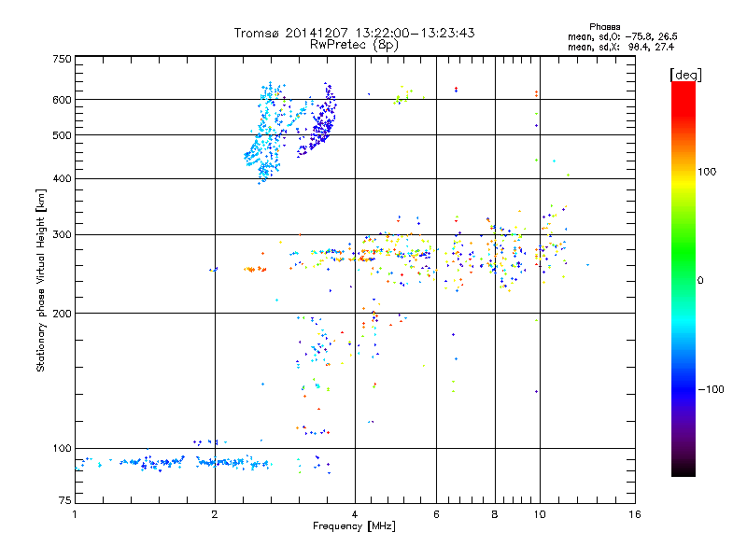
Task: Click the frequency tick label "1"
Action: pos(75,514)
